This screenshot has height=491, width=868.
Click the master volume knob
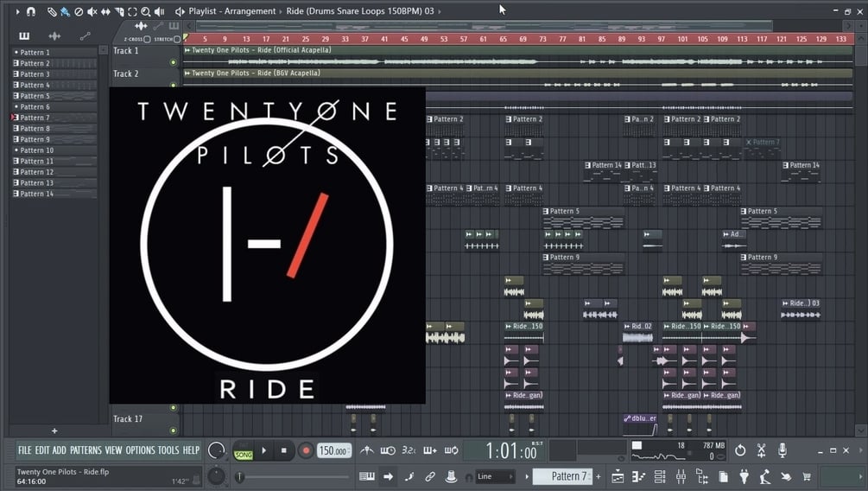point(216,450)
